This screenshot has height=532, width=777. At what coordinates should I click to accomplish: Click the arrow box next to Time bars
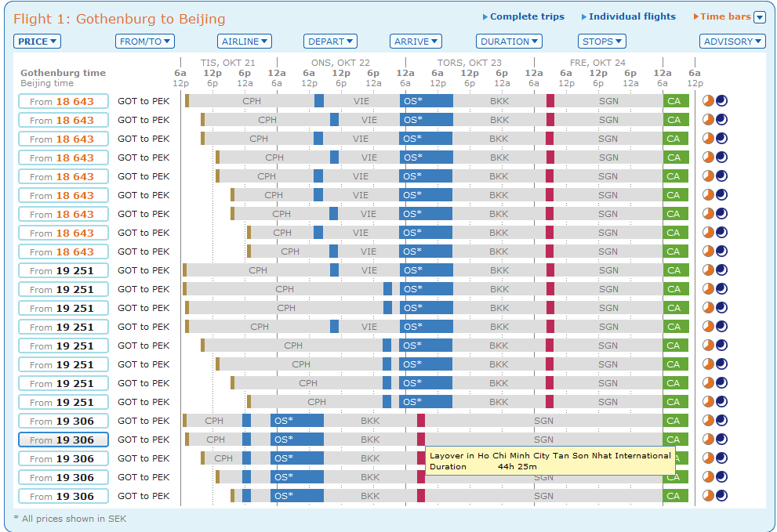coord(759,17)
